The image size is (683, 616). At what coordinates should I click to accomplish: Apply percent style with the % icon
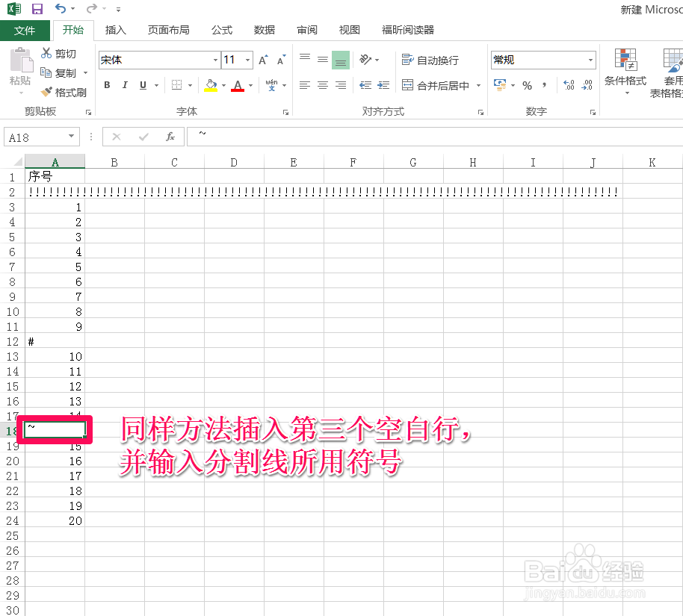526,85
